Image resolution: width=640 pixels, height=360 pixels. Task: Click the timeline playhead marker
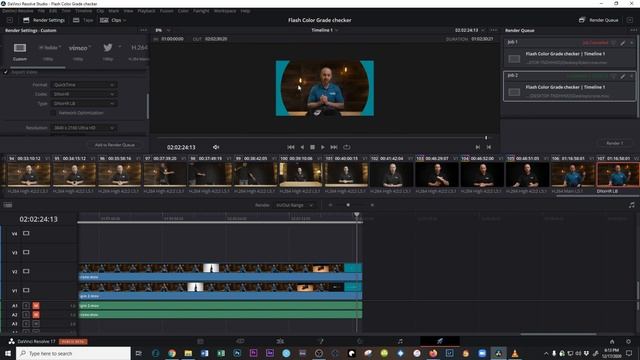click(357, 215)
